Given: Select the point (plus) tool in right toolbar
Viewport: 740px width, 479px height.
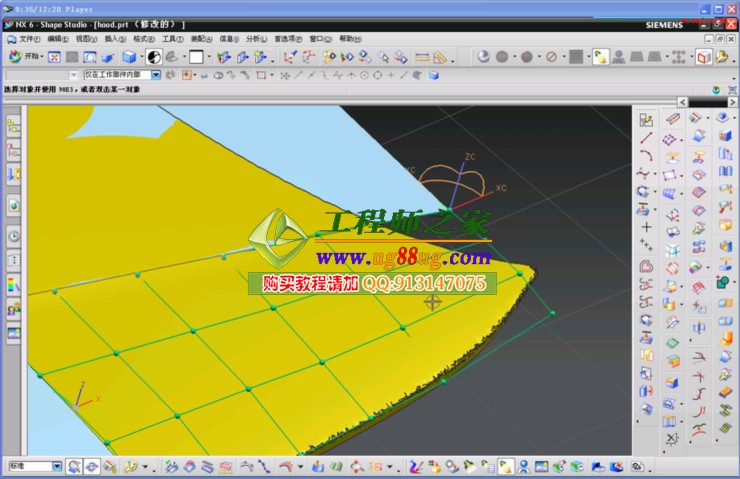Looking at the screenshot, I should tap(646, 227).
